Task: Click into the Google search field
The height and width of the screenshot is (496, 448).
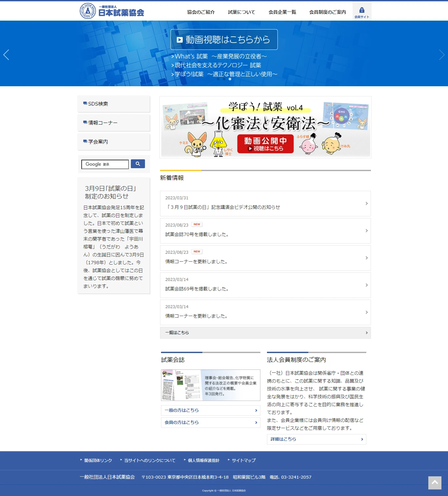Action: (105, 164)
